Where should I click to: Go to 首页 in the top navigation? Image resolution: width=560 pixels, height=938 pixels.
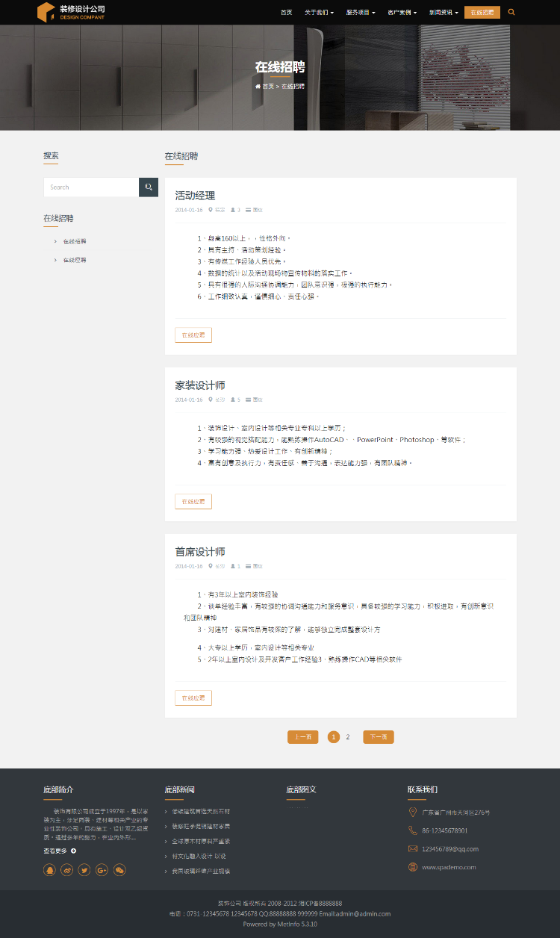click(286, 12)
